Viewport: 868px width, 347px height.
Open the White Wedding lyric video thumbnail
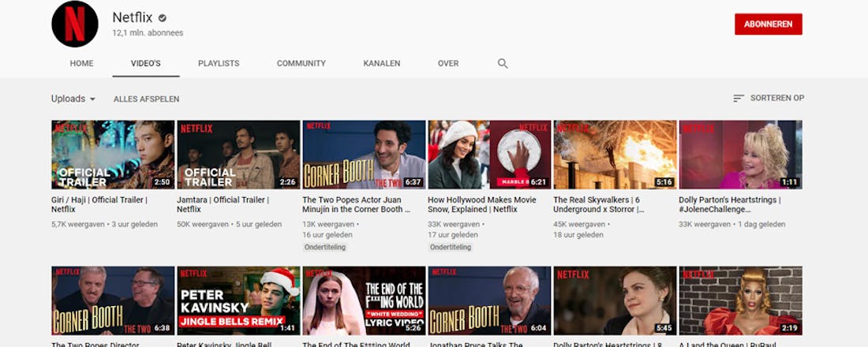tap(365, 300)
